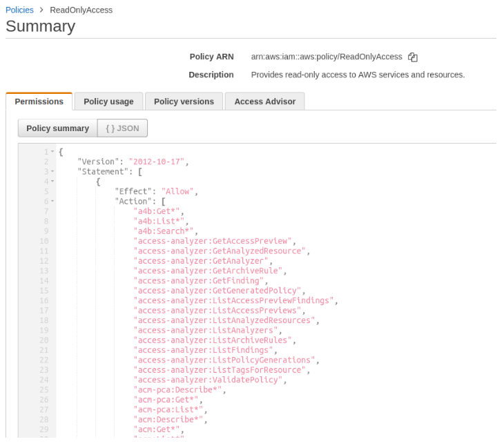Click the "Version" line in the JSON editor
This screenshot has height=446, width=504.
[133, 162]
